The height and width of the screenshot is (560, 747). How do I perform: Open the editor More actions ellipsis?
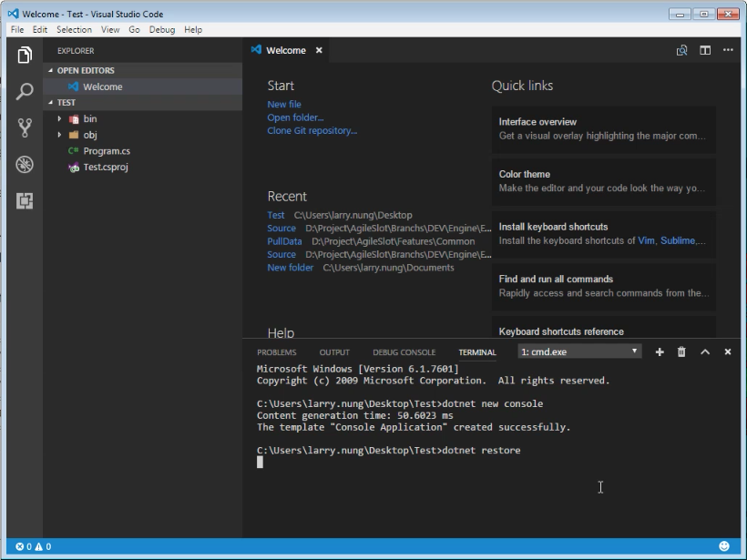(x=728, y=49)
